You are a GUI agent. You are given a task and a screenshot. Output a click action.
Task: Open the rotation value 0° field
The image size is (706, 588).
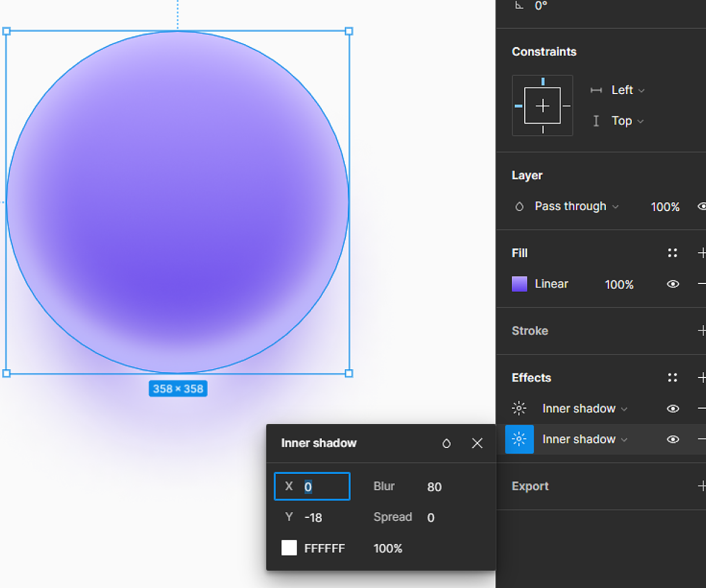[541, 6]
